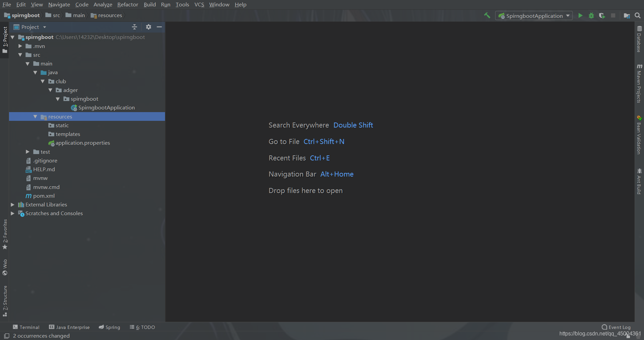This screenshot has width=644, height=340.
Task: Open Project Structure icon
Action: (x=627, y=15)
